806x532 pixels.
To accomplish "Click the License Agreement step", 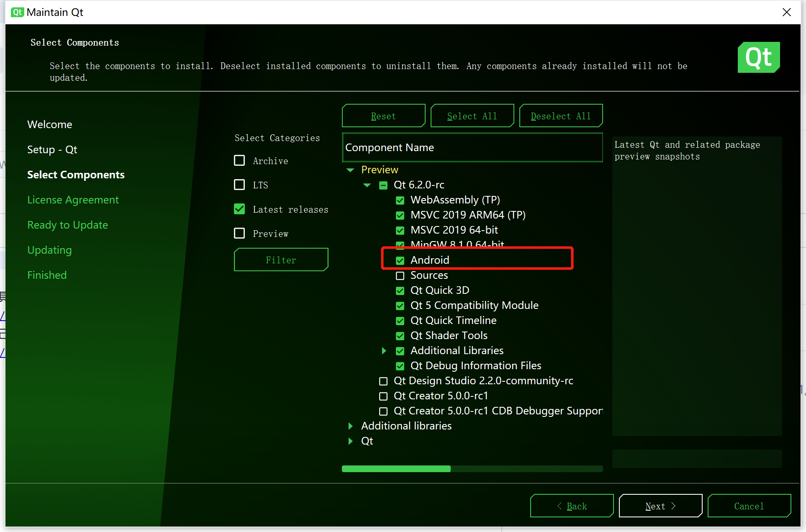I will tap(73, 200).
